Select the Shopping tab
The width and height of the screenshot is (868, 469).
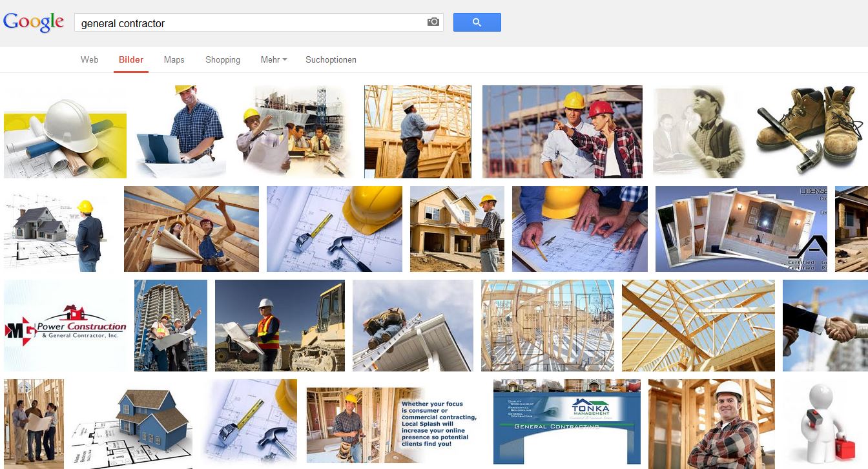(x=223, y=59)
